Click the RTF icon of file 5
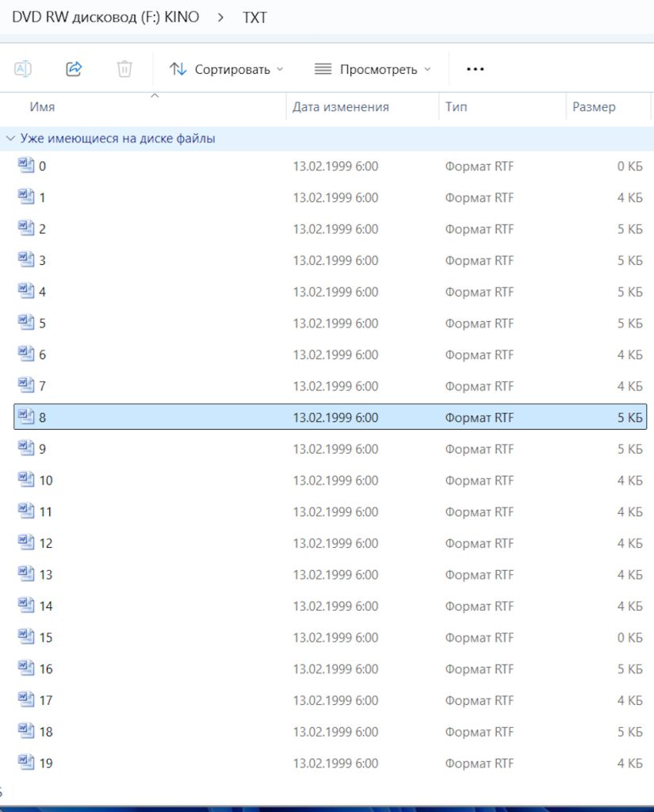The height and width of the screenshot is (812, 654). point(26,323)
